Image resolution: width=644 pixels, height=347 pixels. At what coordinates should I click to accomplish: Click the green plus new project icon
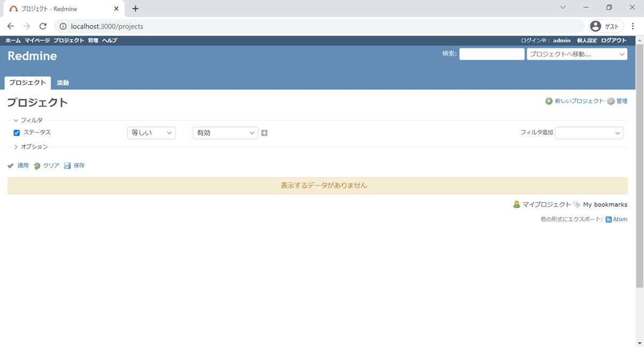[x=549, y=101]
